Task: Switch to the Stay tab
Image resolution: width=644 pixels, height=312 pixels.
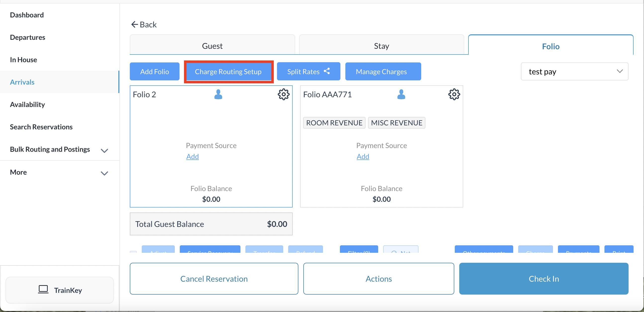Action: [x=381, y=46]
